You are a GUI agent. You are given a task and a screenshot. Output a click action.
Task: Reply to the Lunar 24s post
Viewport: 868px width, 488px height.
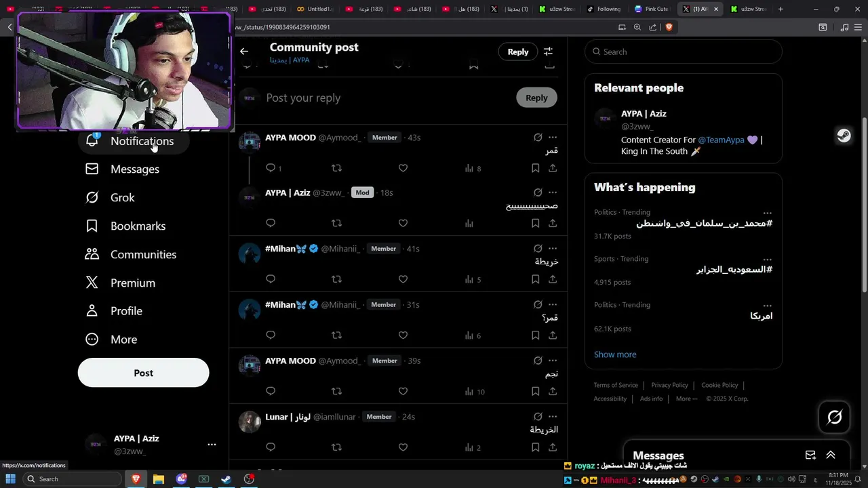pyautogui.click(x=271, y=447)
